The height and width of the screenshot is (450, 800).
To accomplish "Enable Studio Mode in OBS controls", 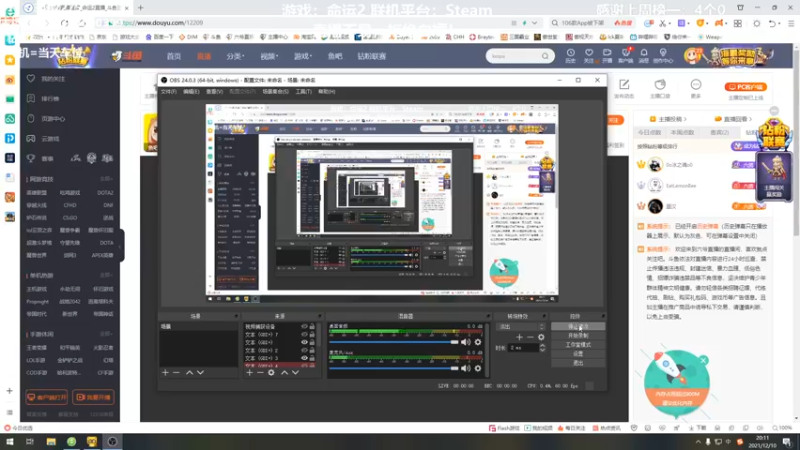I will pos(578,345).
